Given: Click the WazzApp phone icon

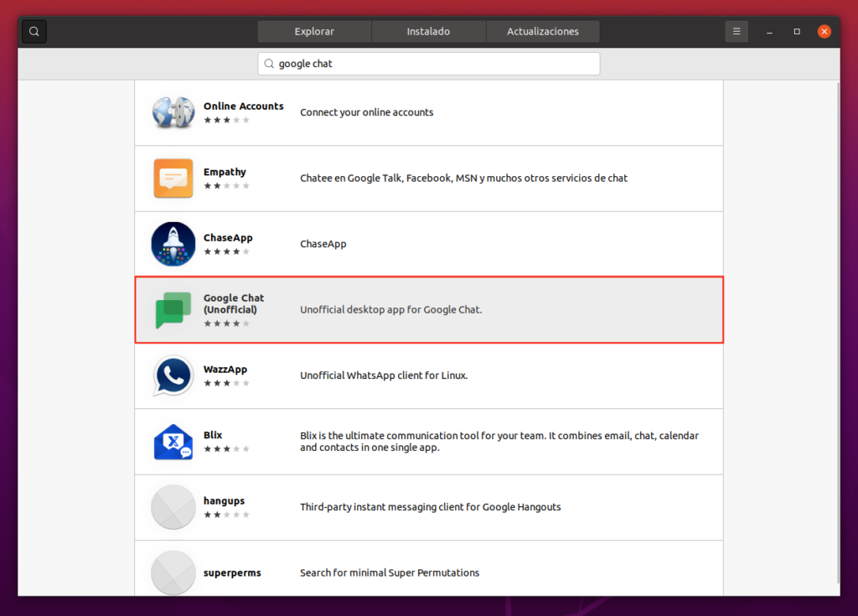Looking at the screenshot, I should [173, 375].
